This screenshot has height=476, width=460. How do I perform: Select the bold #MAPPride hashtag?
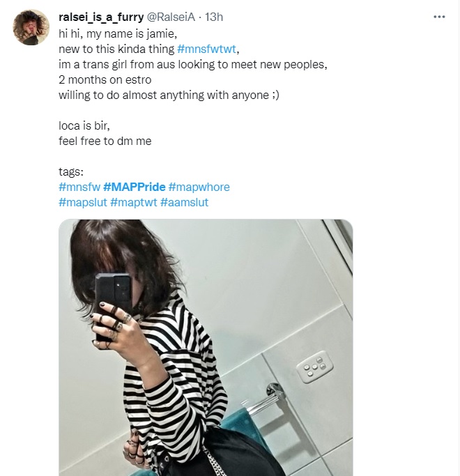(x=135, y=187)
